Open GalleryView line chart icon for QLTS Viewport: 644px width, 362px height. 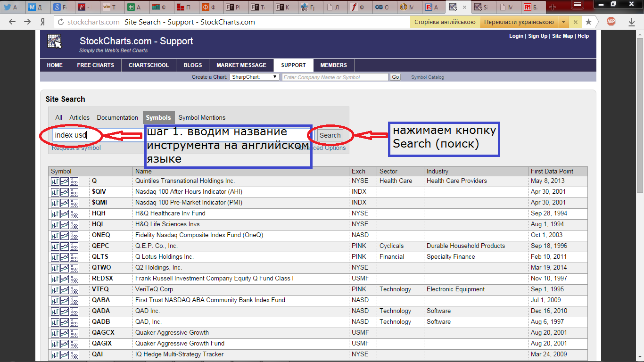click(x=64, y=257)
